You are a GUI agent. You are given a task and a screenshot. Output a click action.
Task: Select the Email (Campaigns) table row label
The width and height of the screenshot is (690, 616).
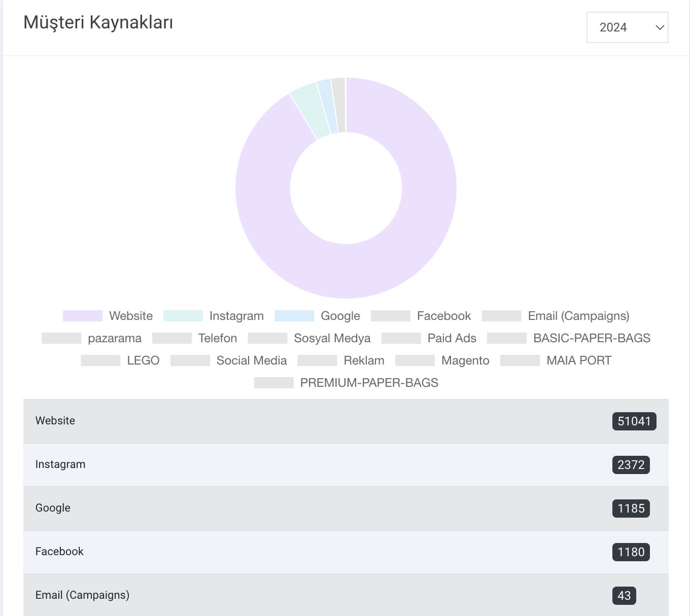click(82, 595)
